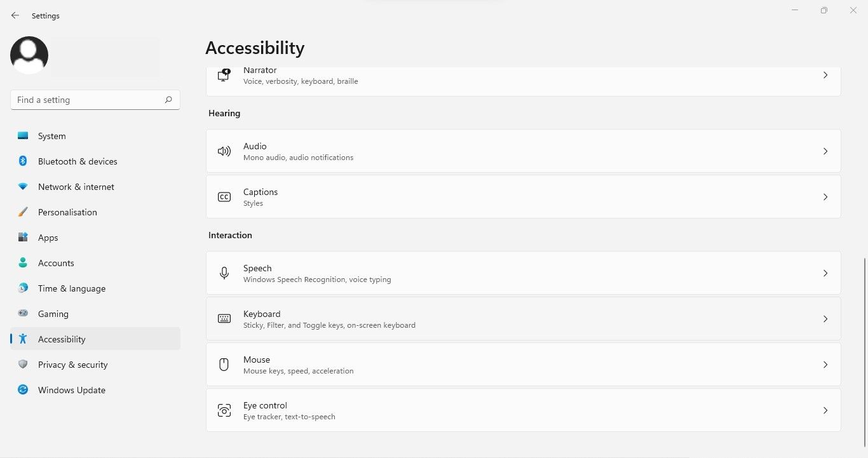Open Network & internet settings

(x=95, y=187)
